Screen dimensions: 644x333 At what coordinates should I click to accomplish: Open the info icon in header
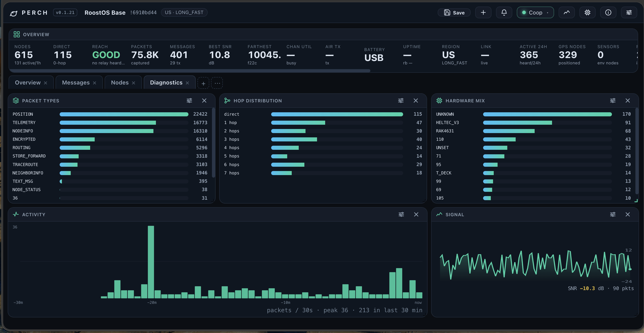coord(608,12)
